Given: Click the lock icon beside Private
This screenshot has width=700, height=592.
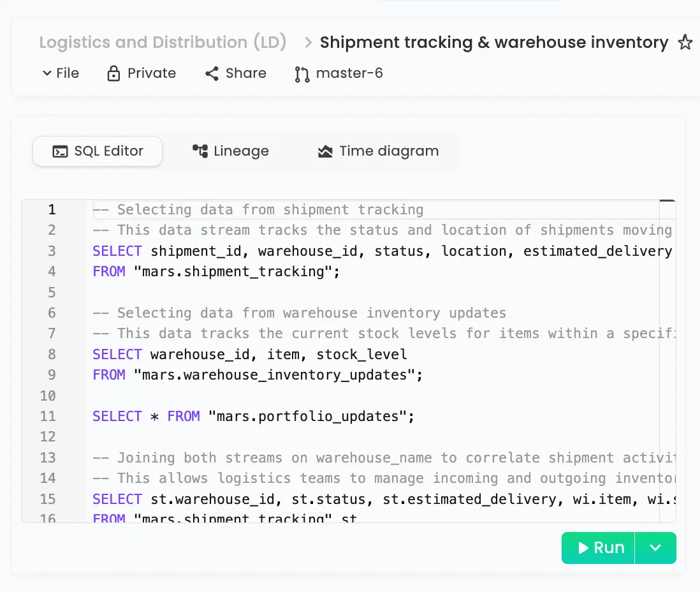Looking at the screenshot, I should coord(113,73).
